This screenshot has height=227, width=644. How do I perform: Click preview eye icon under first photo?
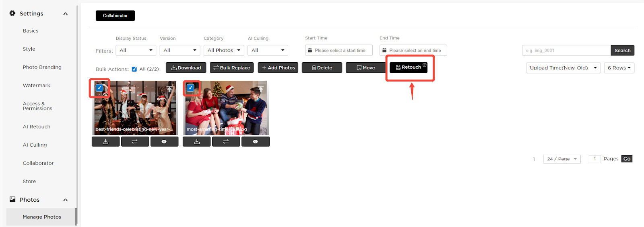pyautogui.click(x=164, y=141)
